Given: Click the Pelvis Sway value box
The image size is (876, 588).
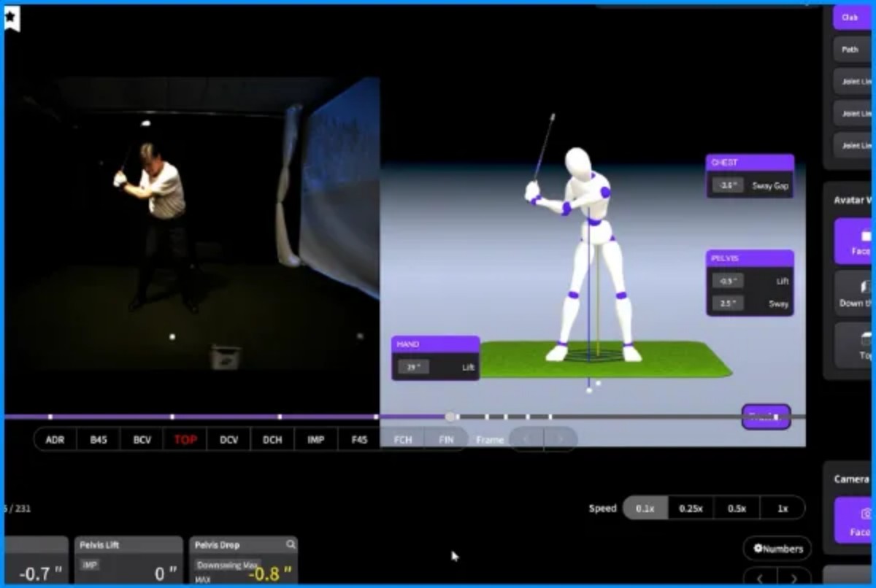Looking at the screenshot, I should pyautogui.click(x=728, y=303).
